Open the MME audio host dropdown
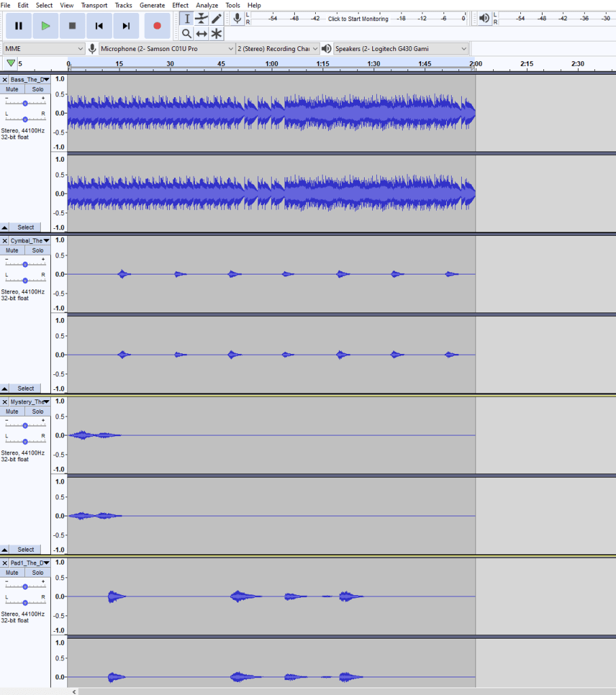Screen dimensions: 616x695 [43, 49]
